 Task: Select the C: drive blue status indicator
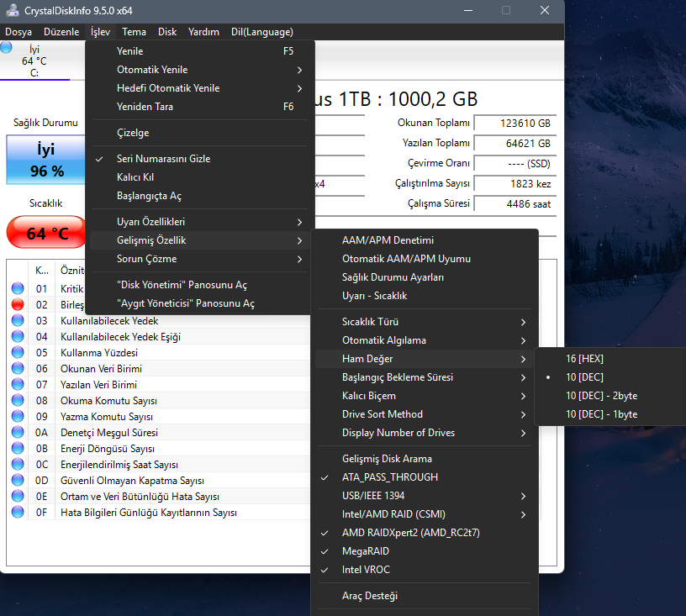pos(6,47)
